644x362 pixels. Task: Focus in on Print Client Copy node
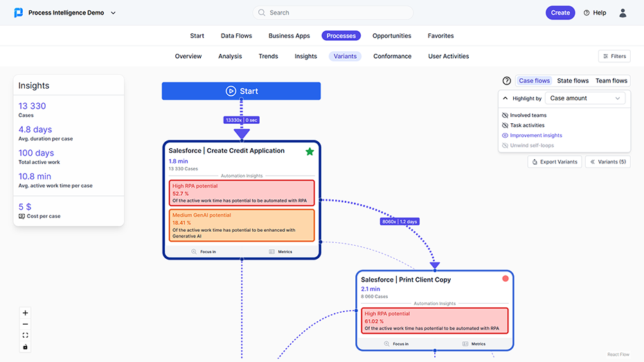click(x=396, y=344)
